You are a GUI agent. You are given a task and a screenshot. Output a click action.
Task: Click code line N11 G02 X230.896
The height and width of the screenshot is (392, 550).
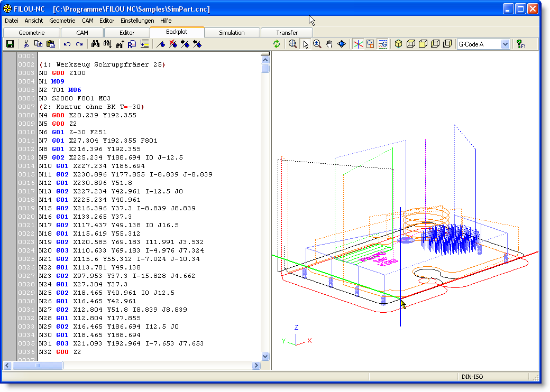[126, 174]
